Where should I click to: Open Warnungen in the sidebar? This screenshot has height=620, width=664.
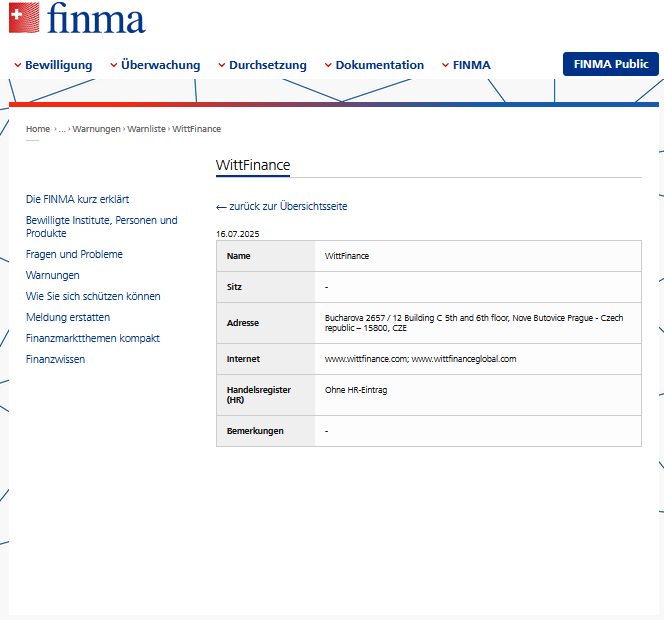53,275
